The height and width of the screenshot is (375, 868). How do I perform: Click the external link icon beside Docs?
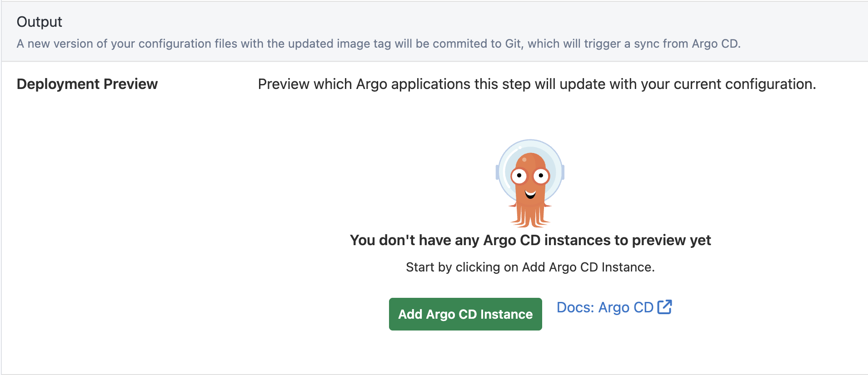pos(664,307)
